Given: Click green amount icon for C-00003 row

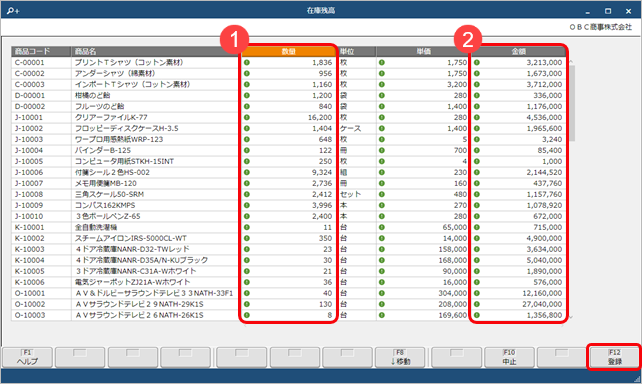Looking at the screenshot, I should point(477,85).
